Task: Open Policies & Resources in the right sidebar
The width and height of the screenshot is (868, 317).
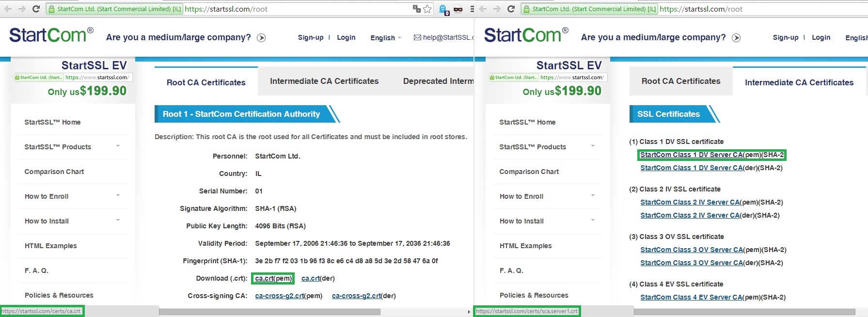Action: coord(534,295)
